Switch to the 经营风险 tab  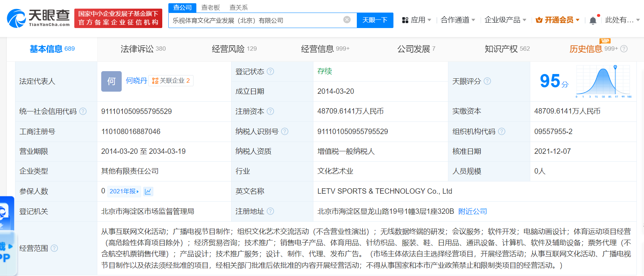(234, 49)
